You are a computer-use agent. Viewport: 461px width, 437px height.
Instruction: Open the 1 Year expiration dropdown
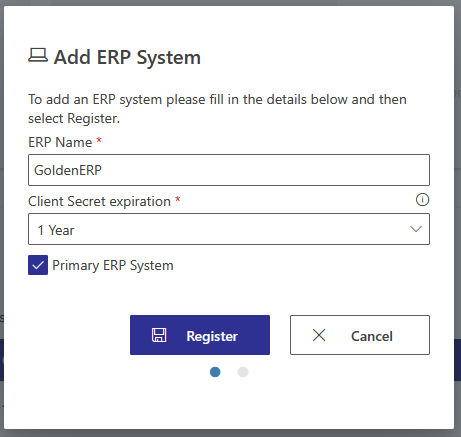click(x=229, y=229)
